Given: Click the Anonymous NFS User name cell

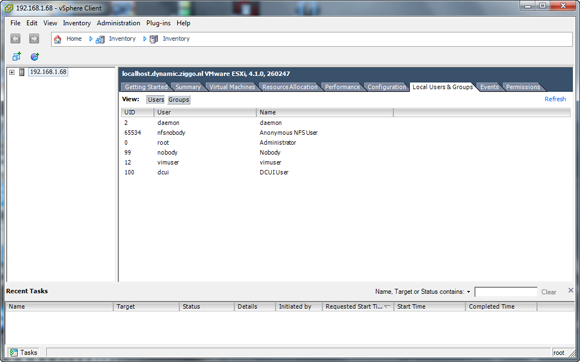Looking at the screenshot, I should coord(289,133).
